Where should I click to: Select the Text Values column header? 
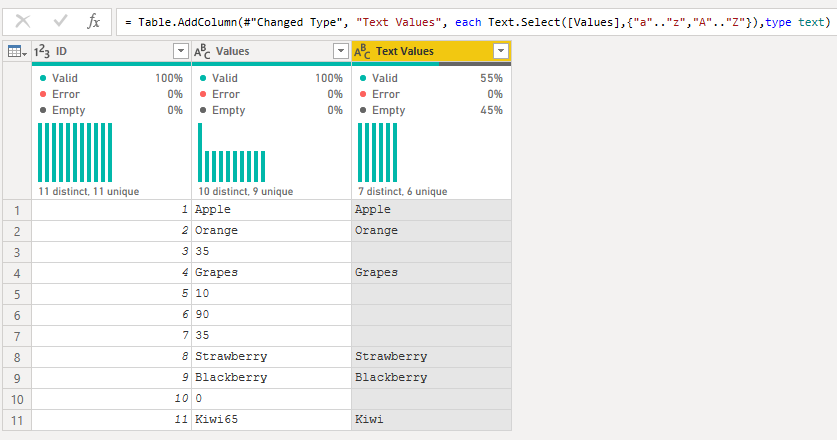pyautogui.click(x=431, y=51)
